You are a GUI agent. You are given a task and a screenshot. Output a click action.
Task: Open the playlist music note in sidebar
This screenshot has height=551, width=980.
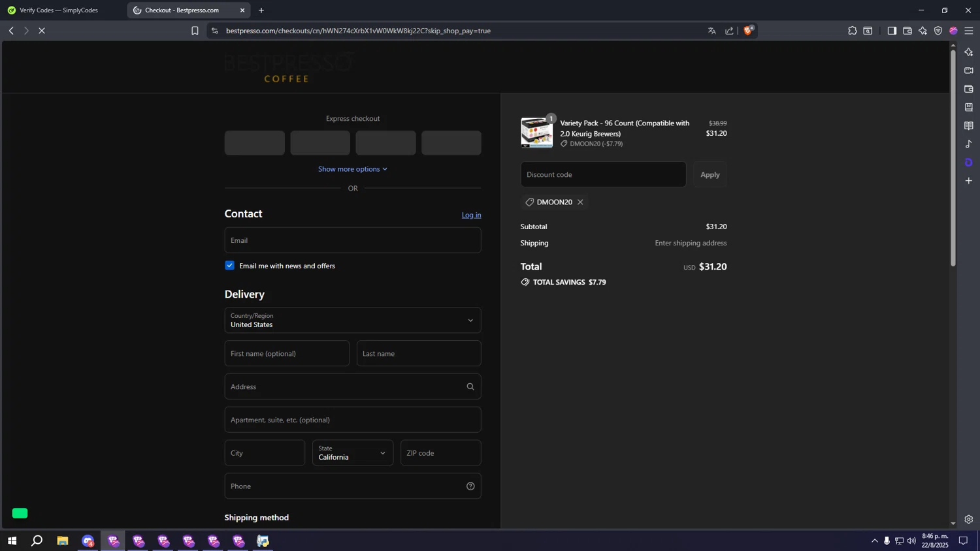click(x=969, y=144)
